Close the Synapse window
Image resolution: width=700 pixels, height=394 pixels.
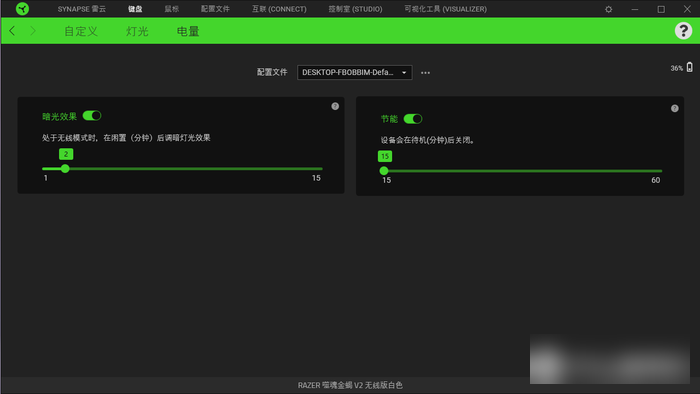[x=688, y=9]
